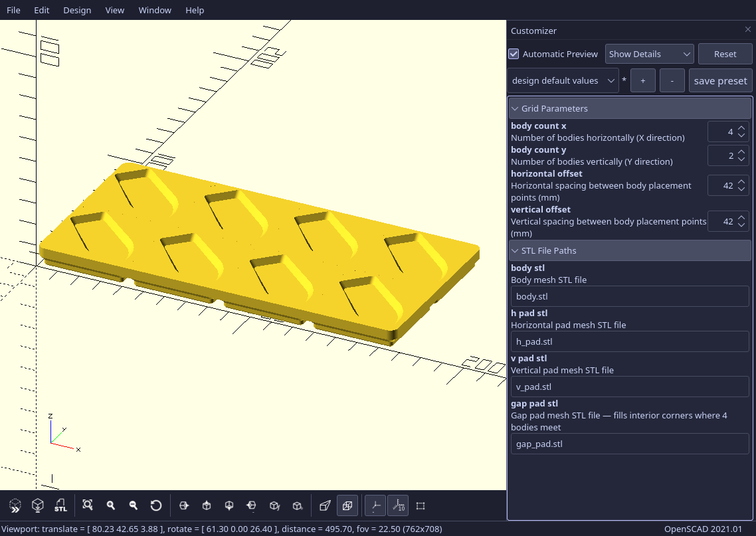
Task: Increase body count y value
Action: (741, 152)
